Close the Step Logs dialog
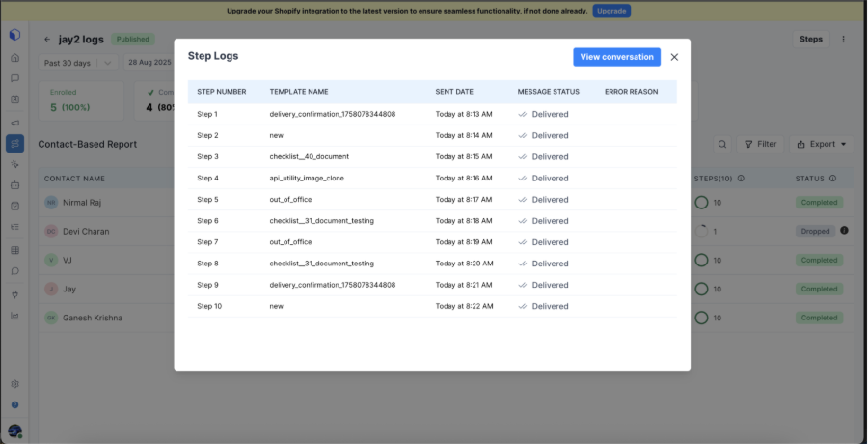The height and width of the screenshot is (444, 868). pos(674,57)
